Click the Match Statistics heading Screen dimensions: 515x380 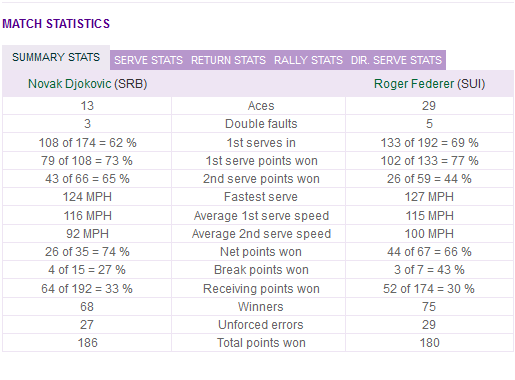pyautogui.click(x=56, y=24)
